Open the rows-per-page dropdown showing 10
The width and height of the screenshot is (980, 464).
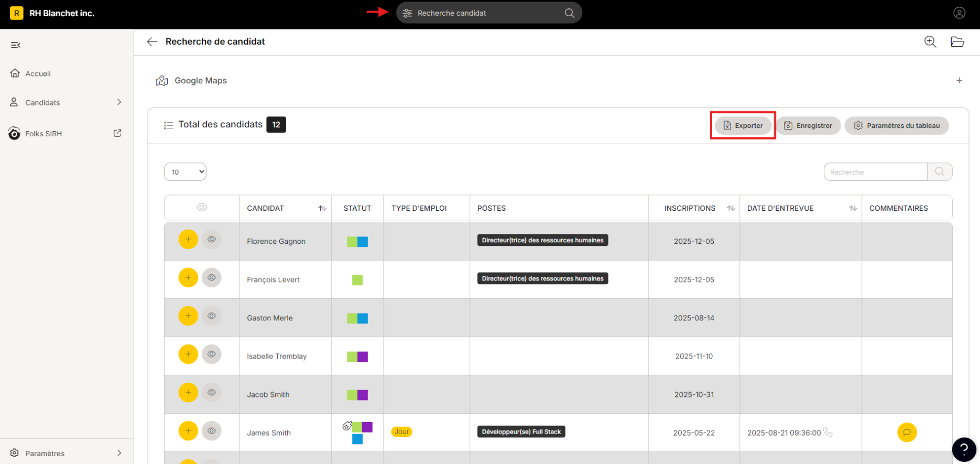[185, 172]
